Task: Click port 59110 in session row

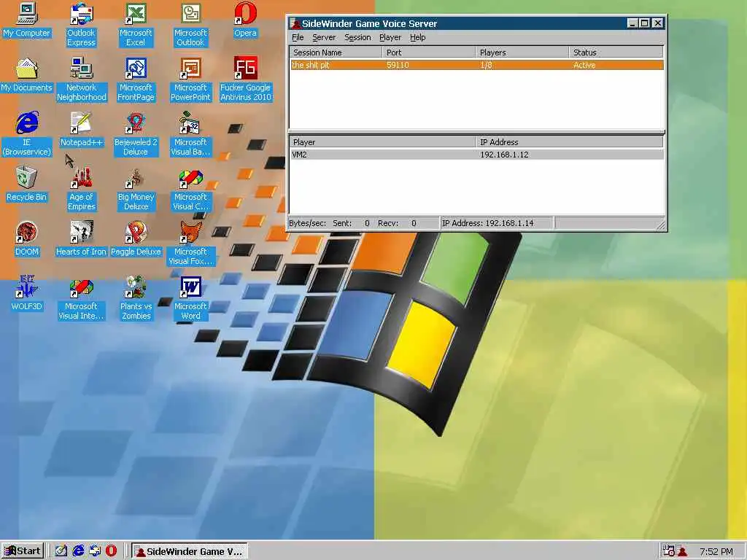Action: (x=398, y=65)
